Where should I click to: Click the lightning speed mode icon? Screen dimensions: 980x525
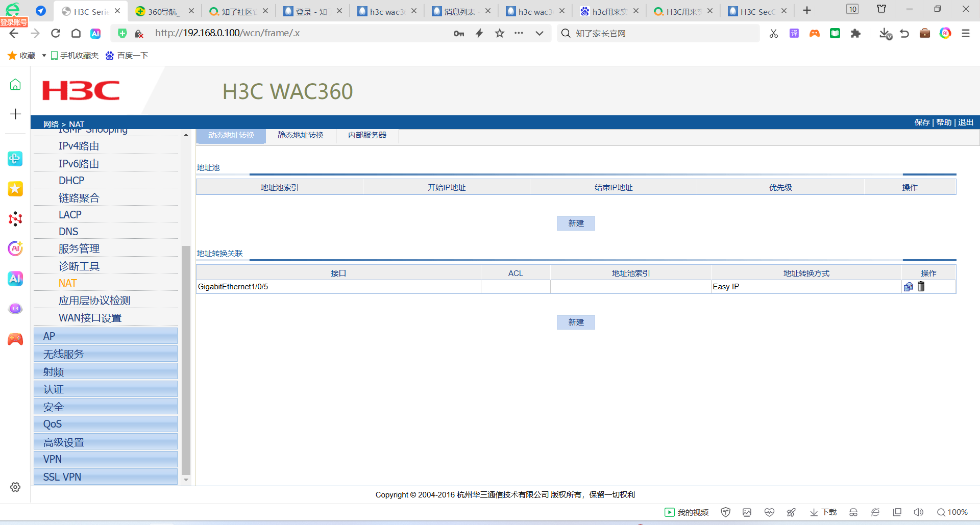(479, 33)
